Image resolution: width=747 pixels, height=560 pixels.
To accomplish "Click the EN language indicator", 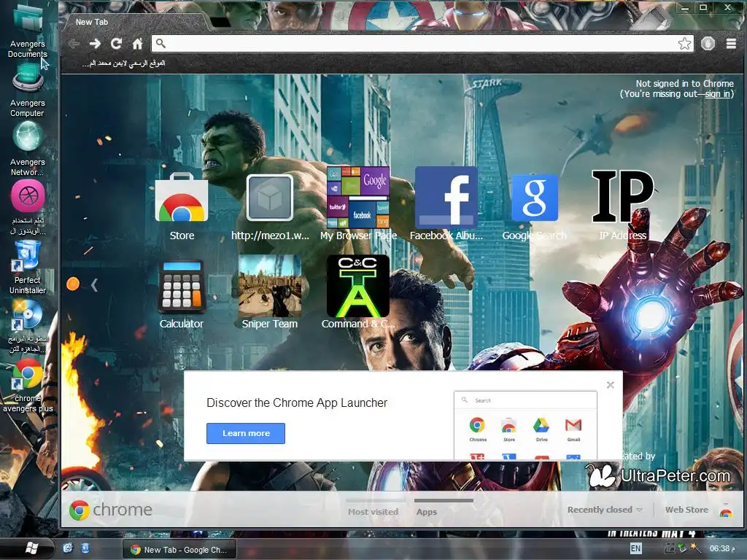I will (635, 548).
